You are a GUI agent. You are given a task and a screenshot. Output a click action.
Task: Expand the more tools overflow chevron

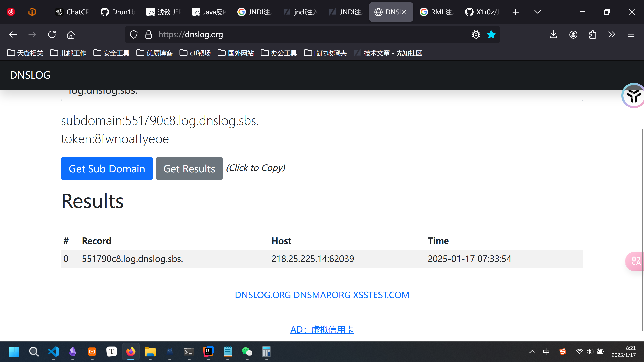[612, 34]
